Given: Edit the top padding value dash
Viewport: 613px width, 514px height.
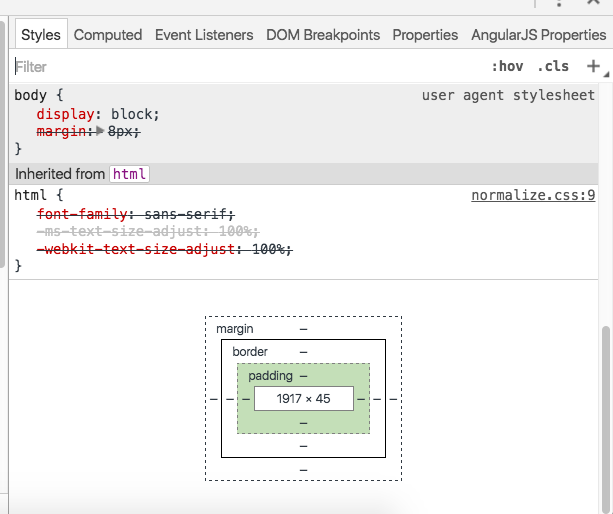Looking at the screenshot, I should (303, 376).
